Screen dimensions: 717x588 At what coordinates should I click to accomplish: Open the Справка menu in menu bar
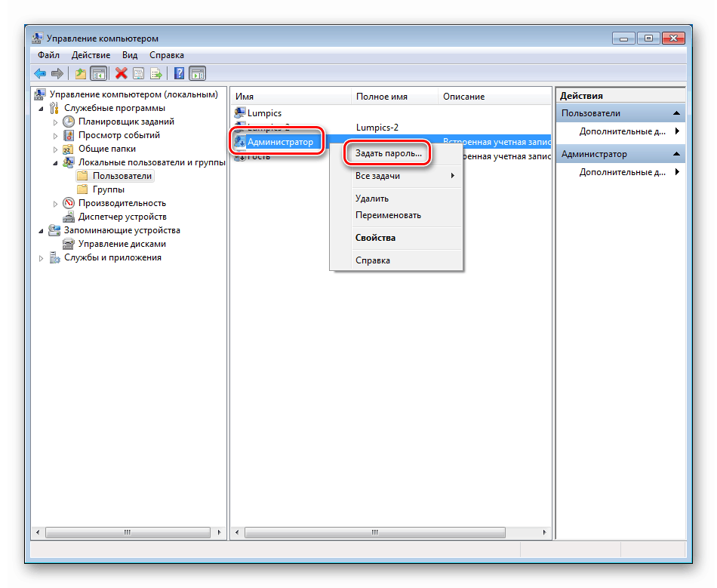(x=167, y=55)
